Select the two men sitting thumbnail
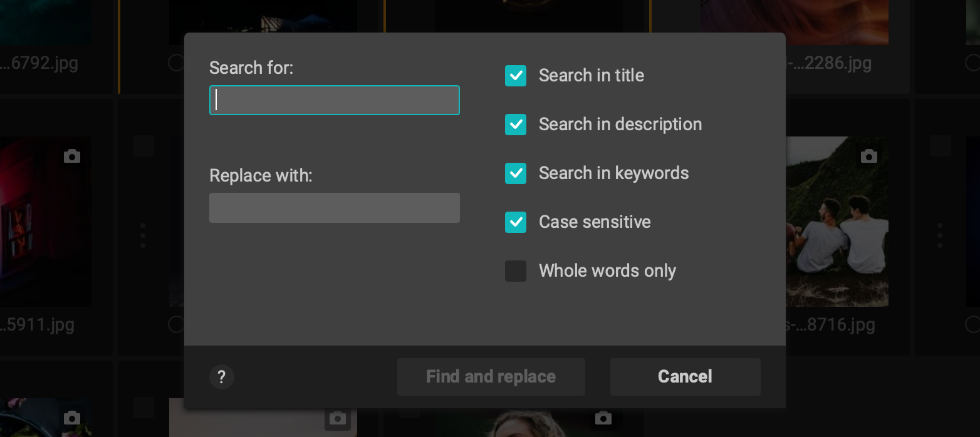980x437 pixels. coord(837,222)
